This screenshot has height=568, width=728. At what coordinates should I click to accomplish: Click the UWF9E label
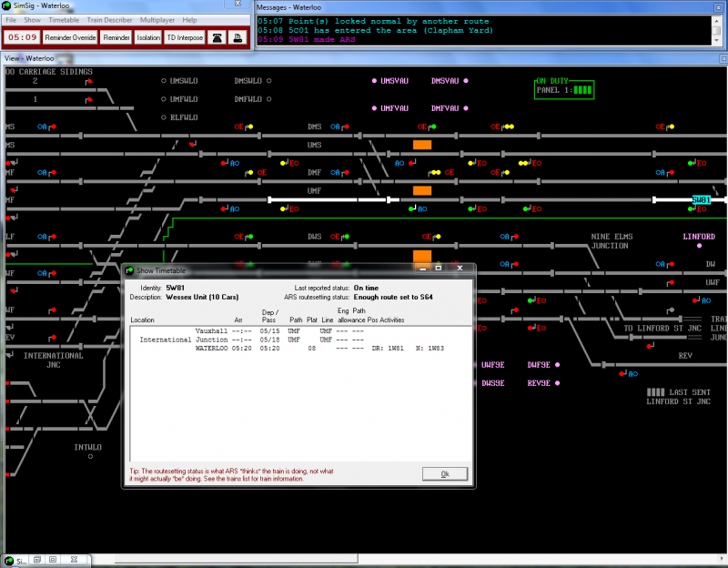tap(492, 365)
